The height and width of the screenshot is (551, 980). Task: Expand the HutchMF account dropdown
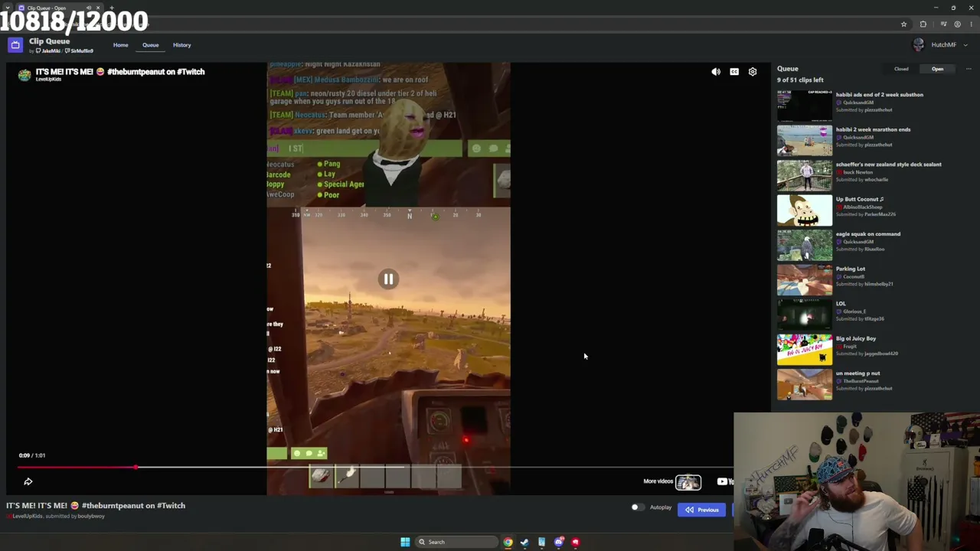[965, 45]
